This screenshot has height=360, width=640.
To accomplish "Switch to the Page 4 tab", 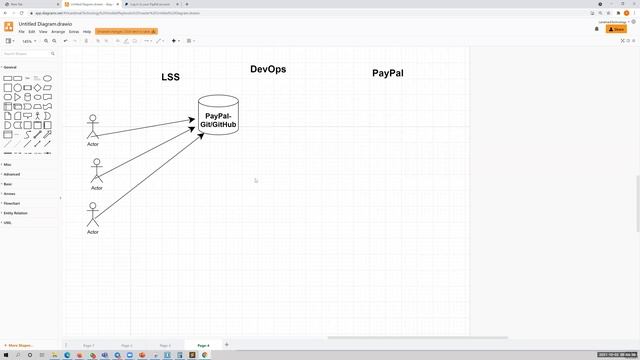I will coord(203,345).
